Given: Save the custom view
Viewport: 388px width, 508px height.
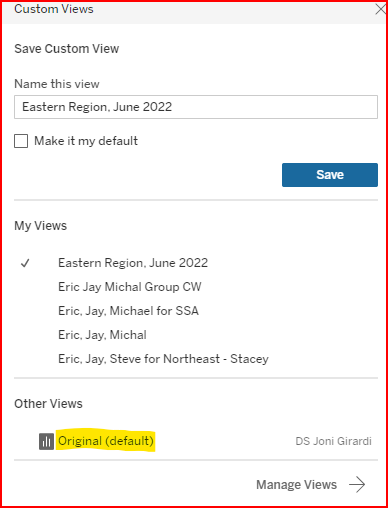Looking at the screenshot, I should [x=330, y=175].
